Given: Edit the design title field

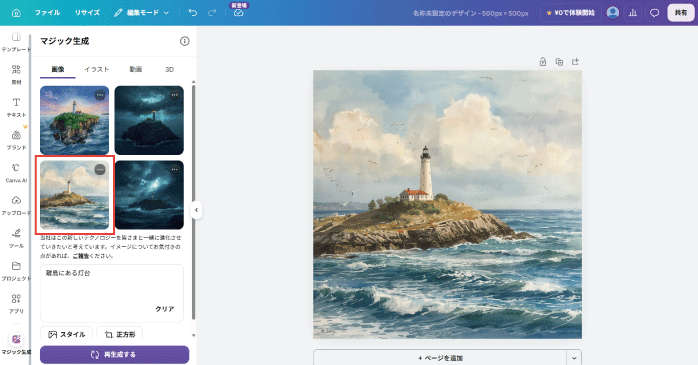Looking at the screenshot, I should 471,13.
